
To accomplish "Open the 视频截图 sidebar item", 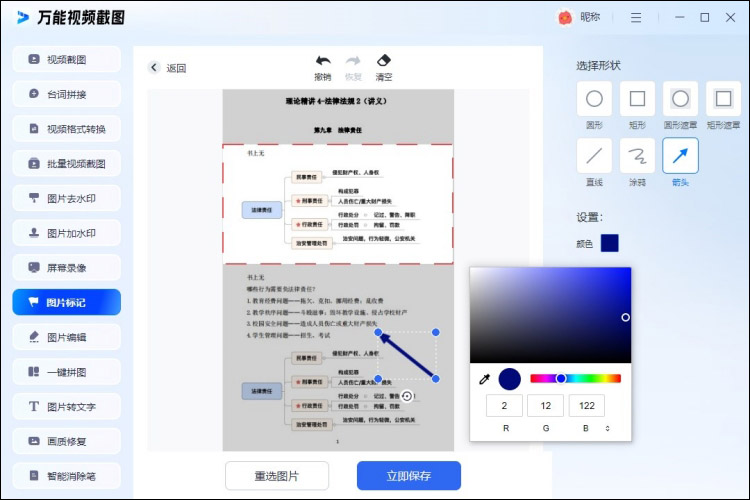I will (x=66, y=59).
